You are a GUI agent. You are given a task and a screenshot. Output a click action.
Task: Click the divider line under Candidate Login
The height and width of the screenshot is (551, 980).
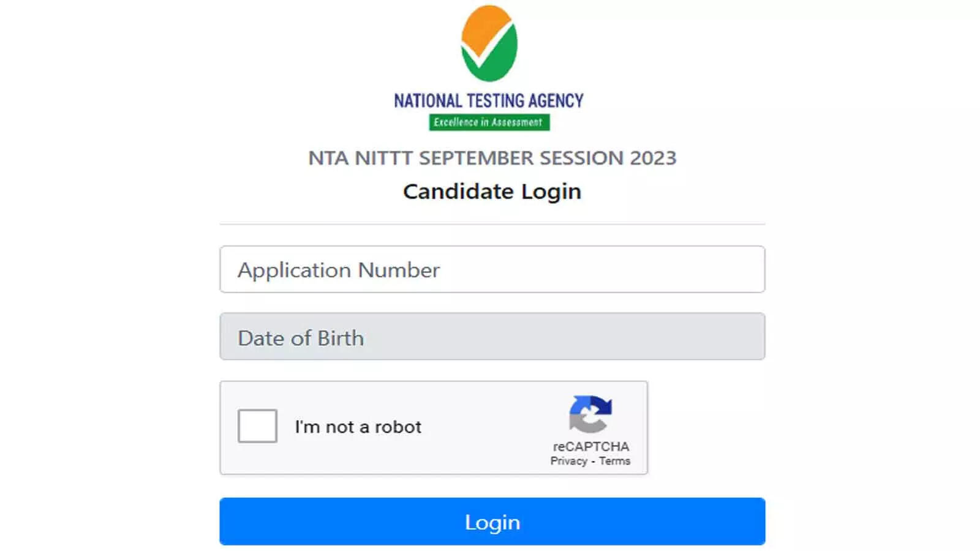[492, 224]
